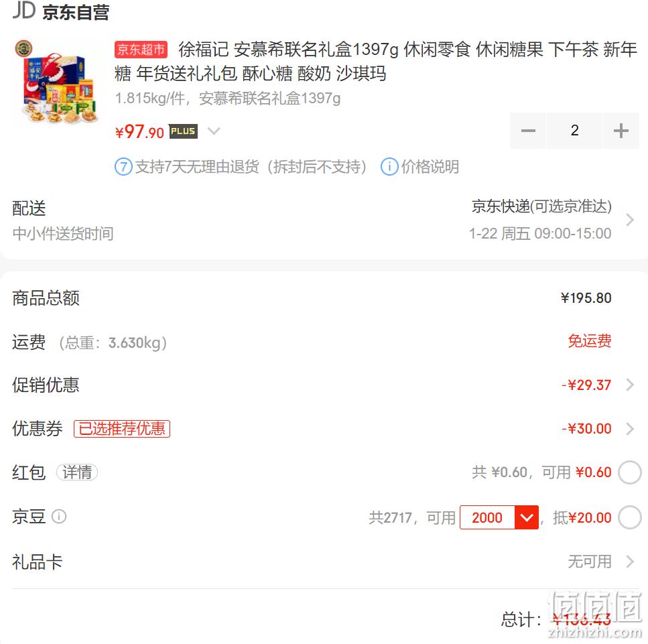Open the product thumbnail image
The width and height of the screenshot is (648, 644).
57,82
